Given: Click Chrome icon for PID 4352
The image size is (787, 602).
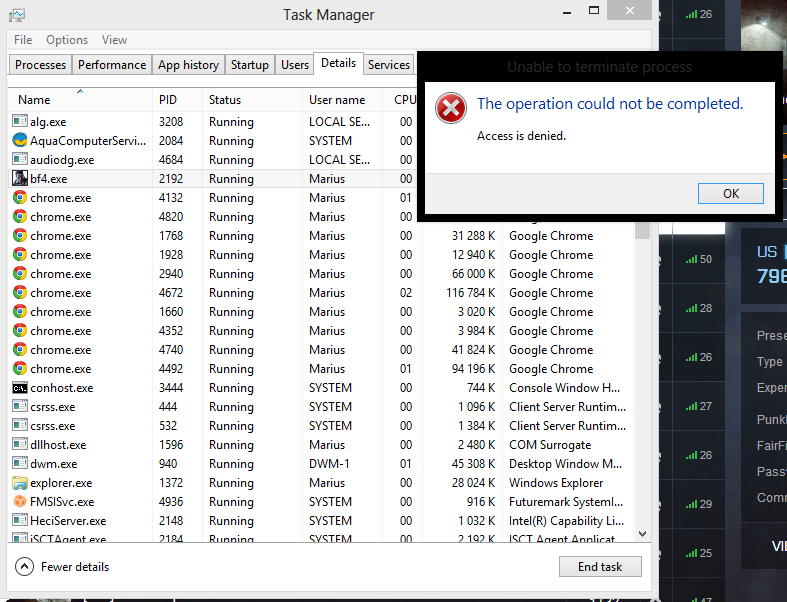Looking at the screenshot, I should (20, 330).
